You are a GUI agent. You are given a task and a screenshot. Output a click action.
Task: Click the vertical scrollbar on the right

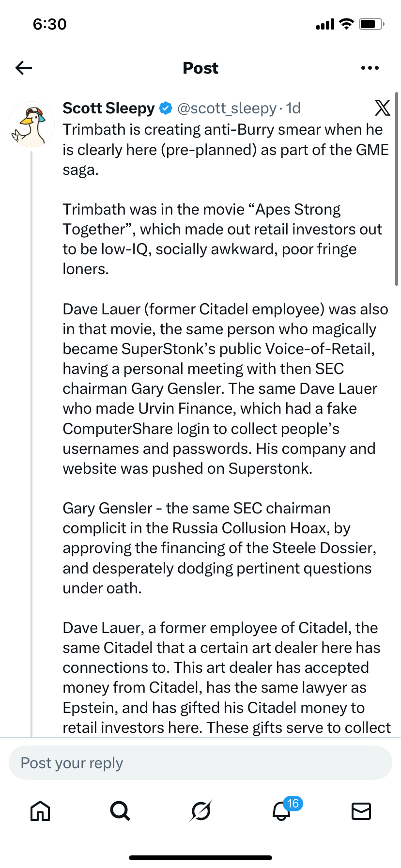[397, 189]
